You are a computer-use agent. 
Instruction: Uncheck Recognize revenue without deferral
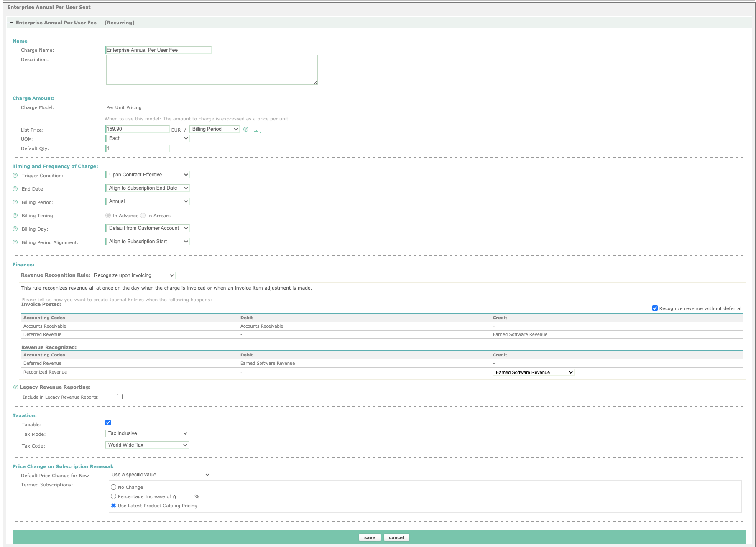click(655, 308)
